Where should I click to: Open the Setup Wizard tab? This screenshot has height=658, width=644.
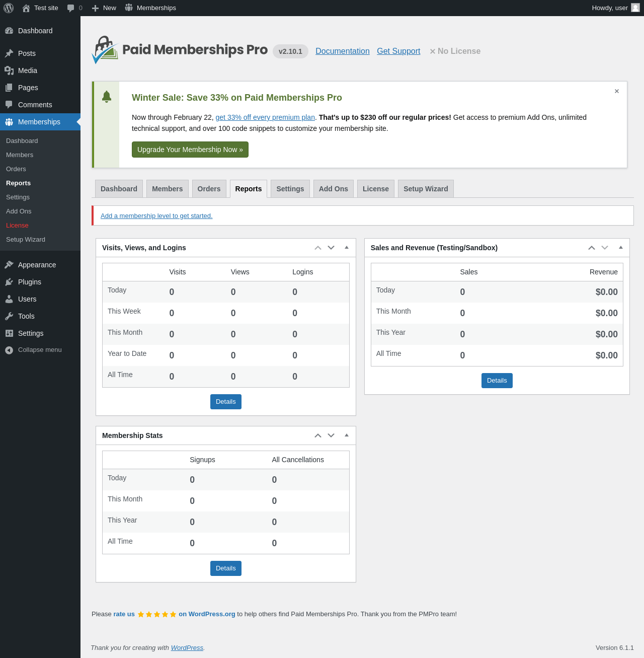(x=426, y=189)
